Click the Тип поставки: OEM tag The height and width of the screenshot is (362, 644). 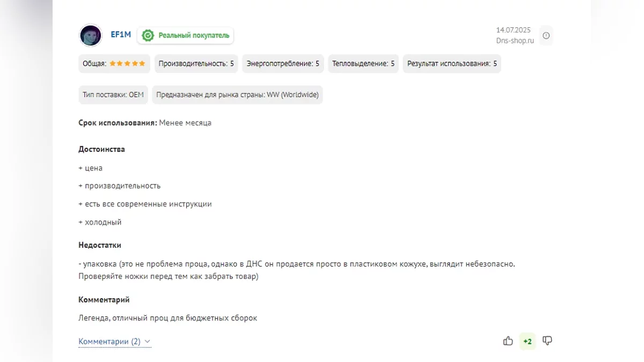(x=113, y=95)
